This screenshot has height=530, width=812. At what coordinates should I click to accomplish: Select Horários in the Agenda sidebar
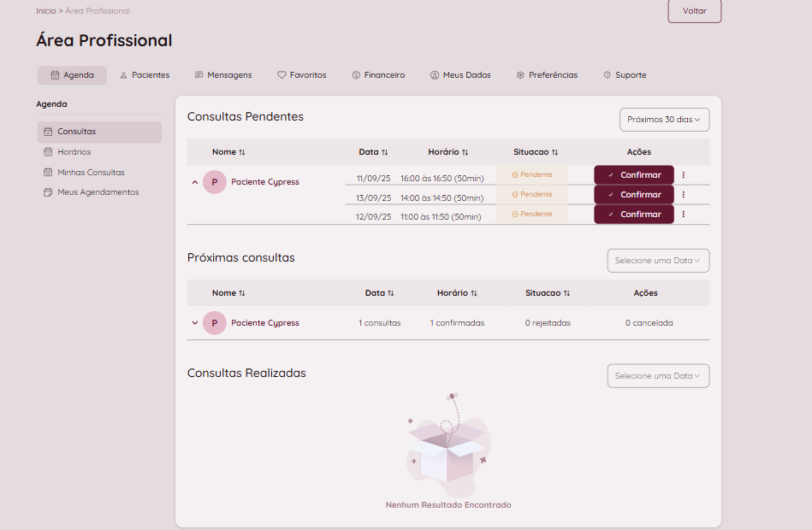[74, 152]
